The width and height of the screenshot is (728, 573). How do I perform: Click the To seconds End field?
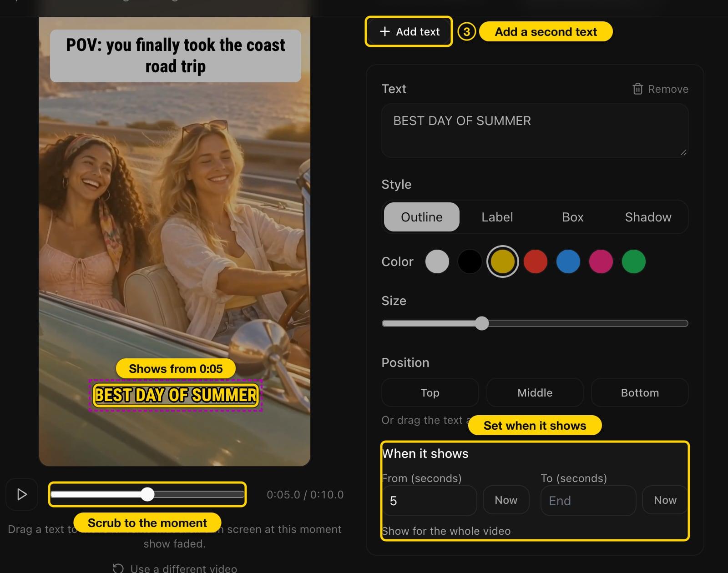click(588, 501)
